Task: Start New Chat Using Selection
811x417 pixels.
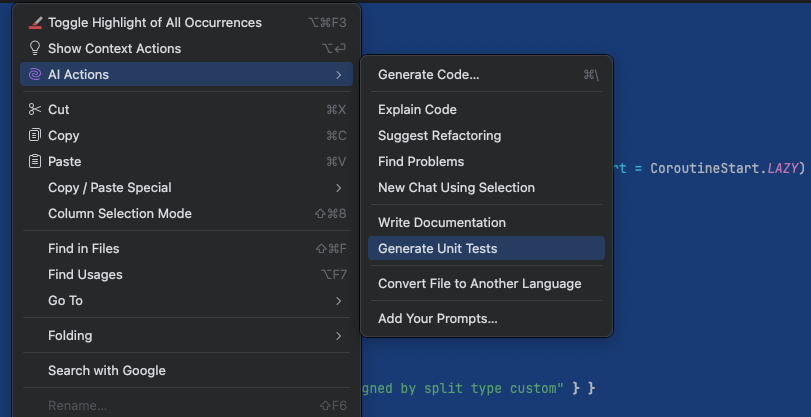Action: (456, 187)
